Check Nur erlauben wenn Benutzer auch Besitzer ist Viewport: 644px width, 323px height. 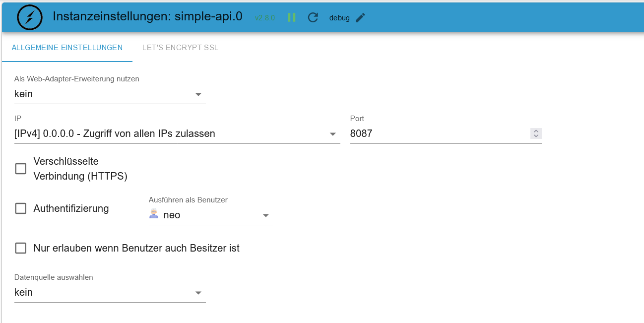pyautogui.click(x=21, y=248)
